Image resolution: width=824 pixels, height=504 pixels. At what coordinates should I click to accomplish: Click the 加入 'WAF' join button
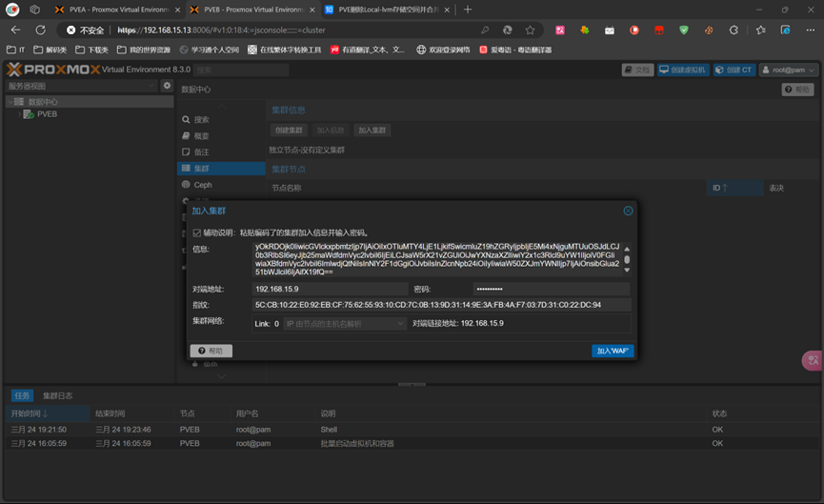pos(613,351)
